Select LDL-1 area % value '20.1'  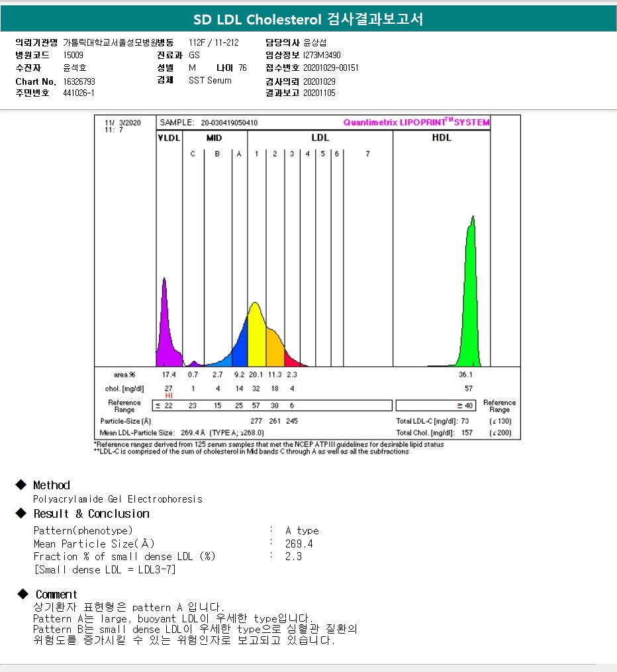pyautogui.click(x=256, y=375)
